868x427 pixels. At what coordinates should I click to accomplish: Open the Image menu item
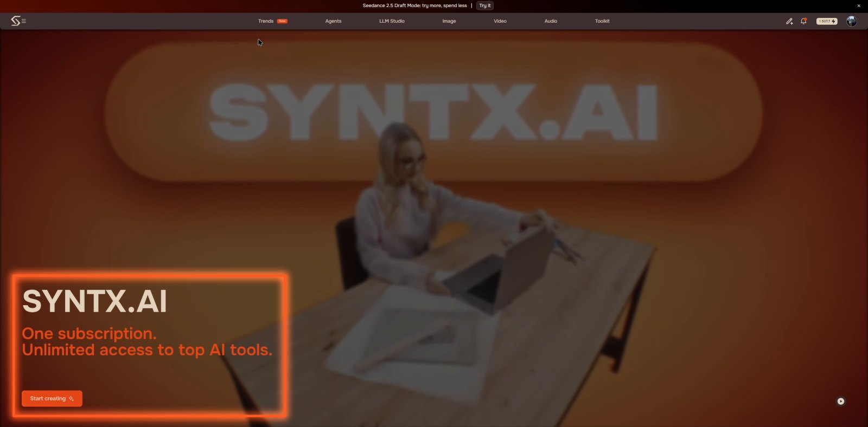click(449, 21)
